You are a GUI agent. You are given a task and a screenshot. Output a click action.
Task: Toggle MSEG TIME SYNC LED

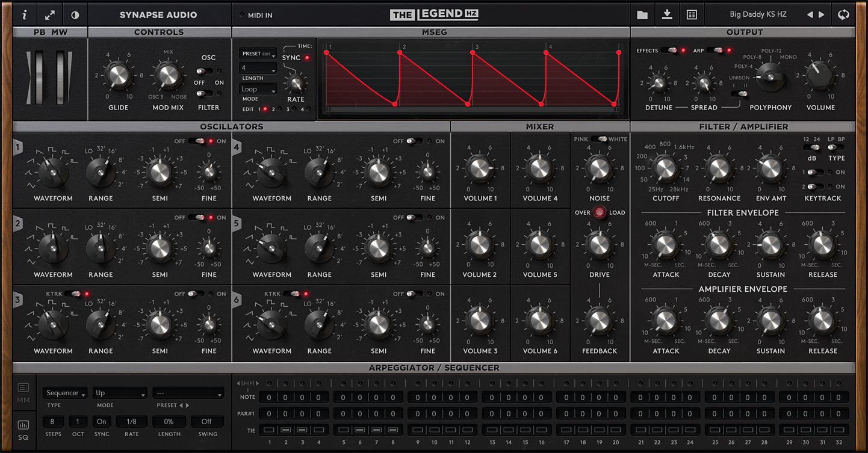[x=308, y=58]
